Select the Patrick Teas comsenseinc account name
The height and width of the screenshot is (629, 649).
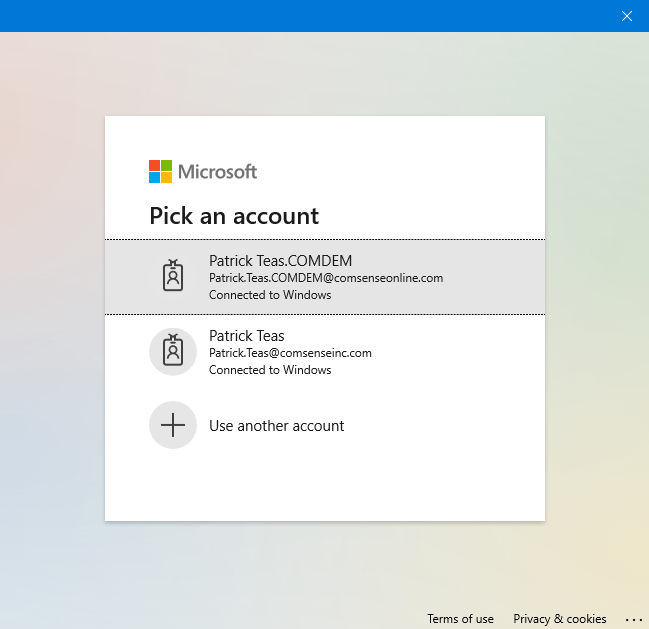[x=247, y=336]
